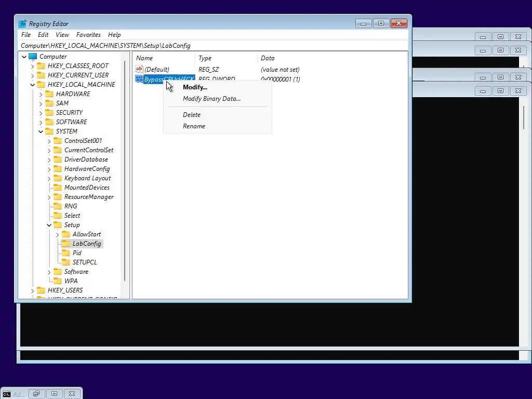Click the Name column header
The height and width of the screenshot is (399, 532).
click(x=164, y=58)
